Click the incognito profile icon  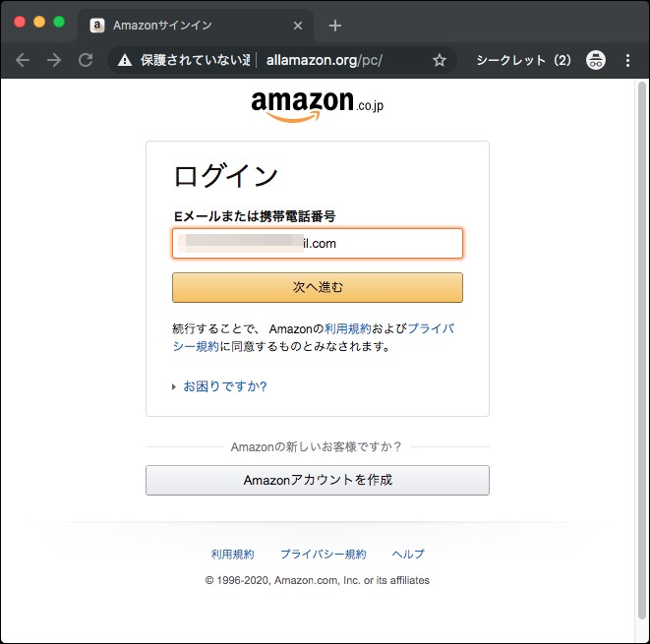[595, 60]
